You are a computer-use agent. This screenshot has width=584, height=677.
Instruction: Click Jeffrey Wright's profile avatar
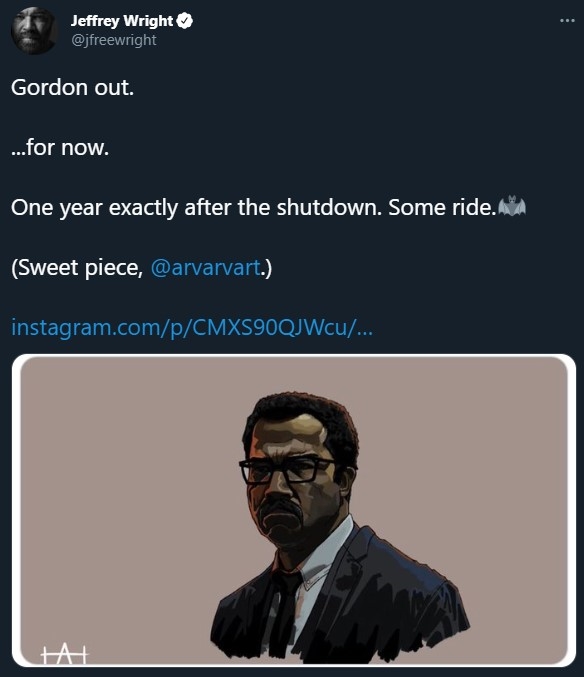click(34, 31)
